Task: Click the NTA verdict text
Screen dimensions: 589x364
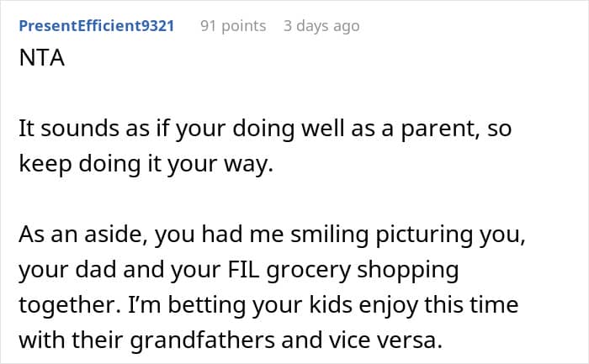Action: click(42, 58)
